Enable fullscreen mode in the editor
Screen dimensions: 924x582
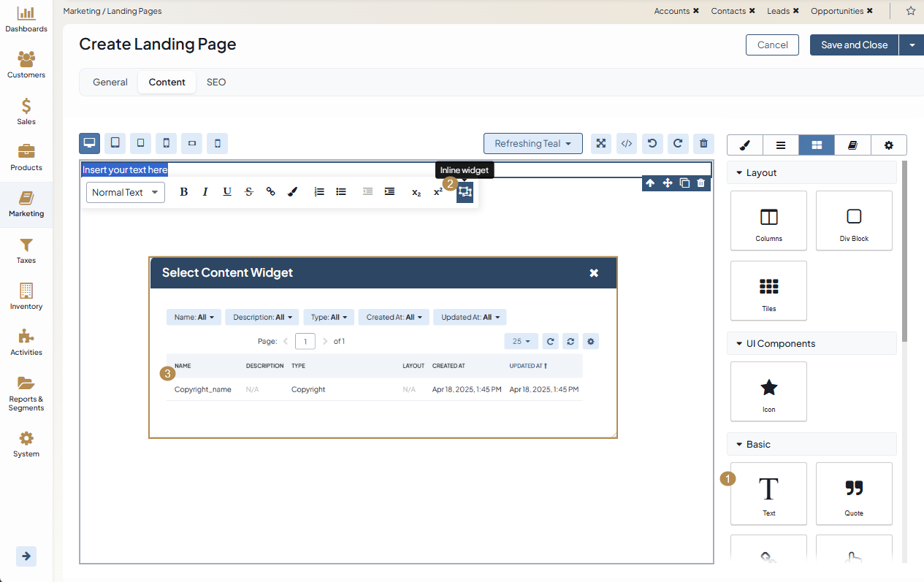(x=600, y=143)
